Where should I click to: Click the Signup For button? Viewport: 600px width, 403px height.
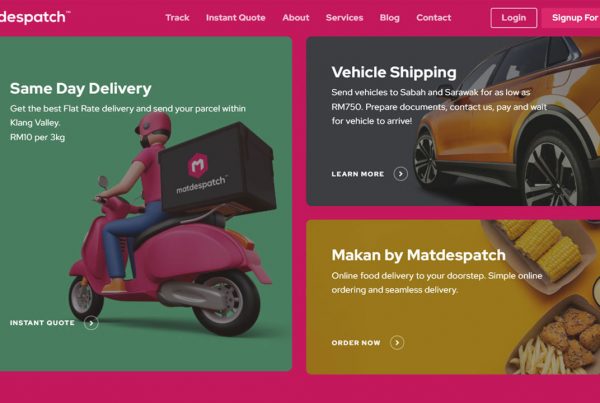click(x=571, y=18)
